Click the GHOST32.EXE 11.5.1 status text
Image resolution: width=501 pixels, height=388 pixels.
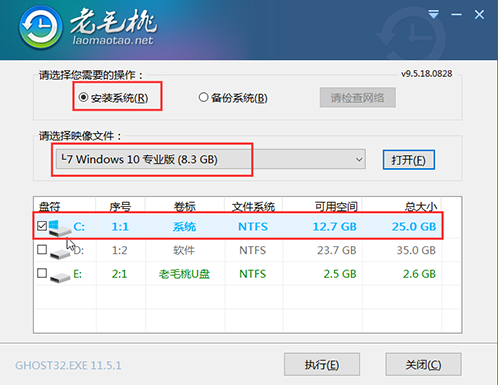tap(68, 366)
